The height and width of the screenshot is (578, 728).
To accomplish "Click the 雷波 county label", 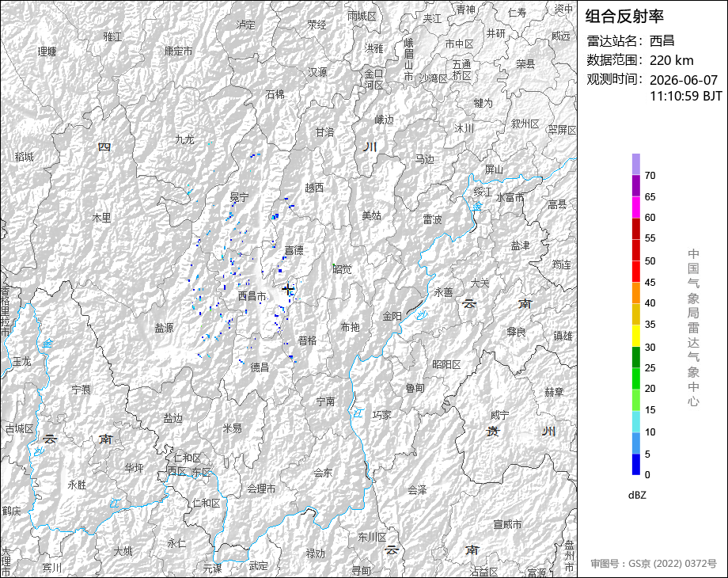I will click(432, 219).
